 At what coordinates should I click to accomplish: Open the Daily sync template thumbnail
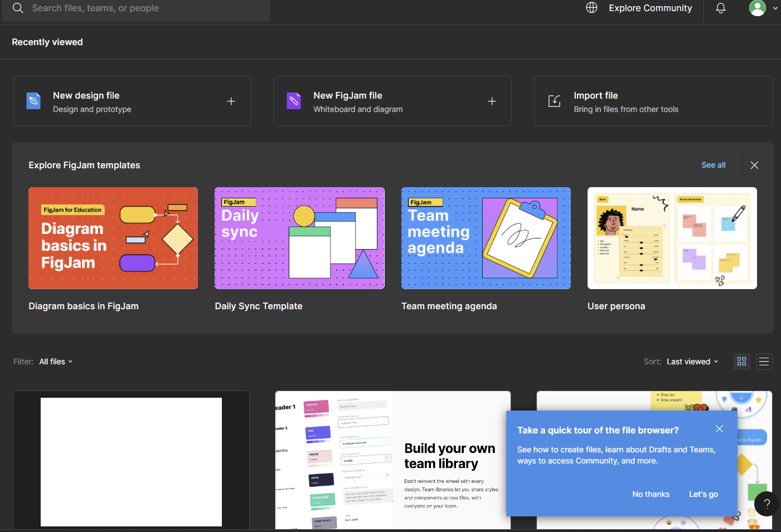click(299, 238)
